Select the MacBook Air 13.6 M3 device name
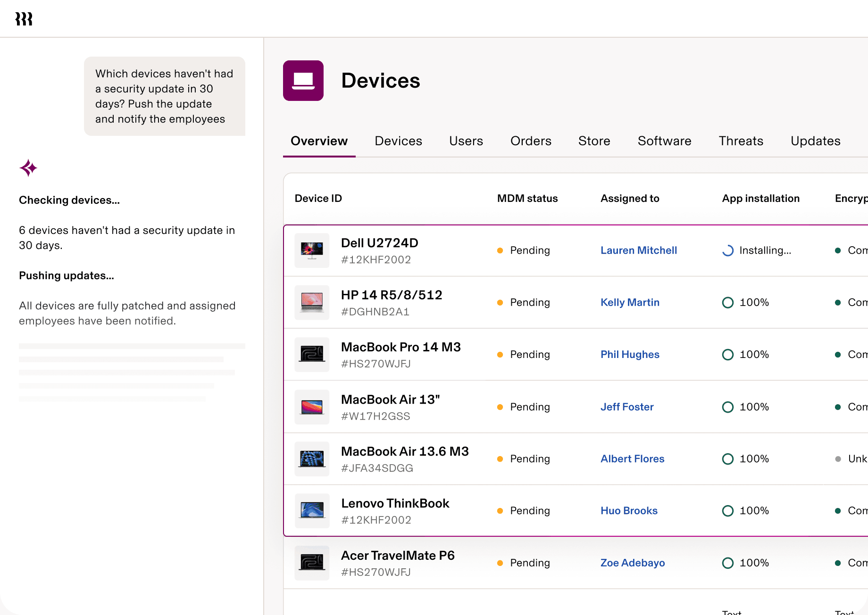This screenshot has width=868, height=615. pos(405,452)
